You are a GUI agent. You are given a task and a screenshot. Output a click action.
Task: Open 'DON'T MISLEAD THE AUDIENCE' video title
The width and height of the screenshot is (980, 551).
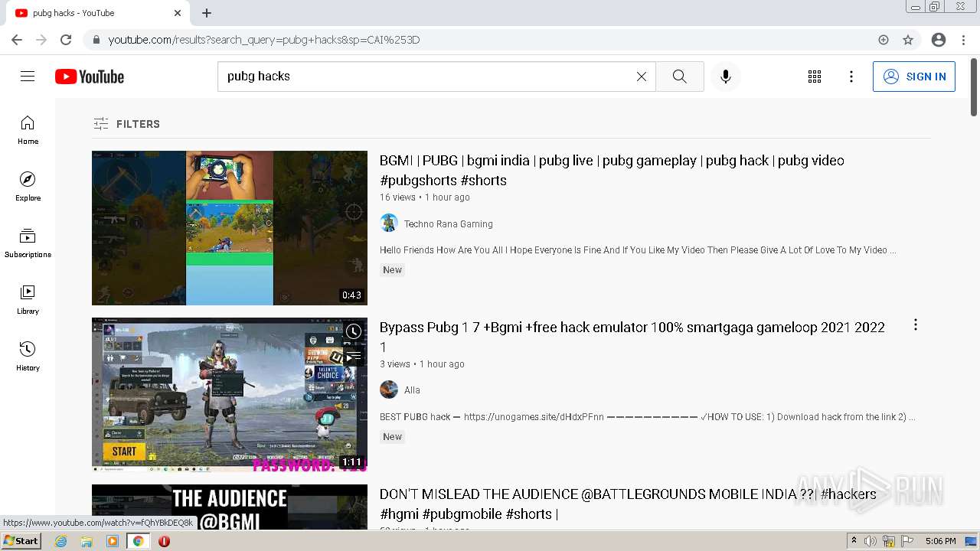(x=628, y=504)
